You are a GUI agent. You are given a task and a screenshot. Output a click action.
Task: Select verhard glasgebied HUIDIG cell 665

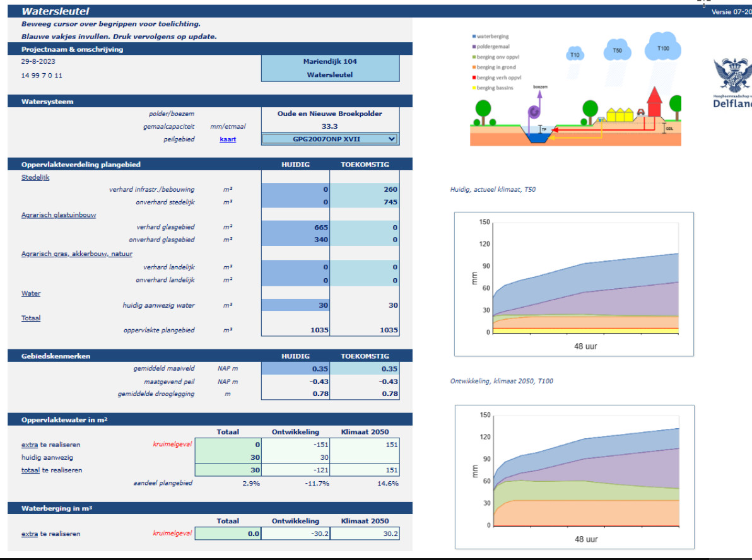click(295, 227)
